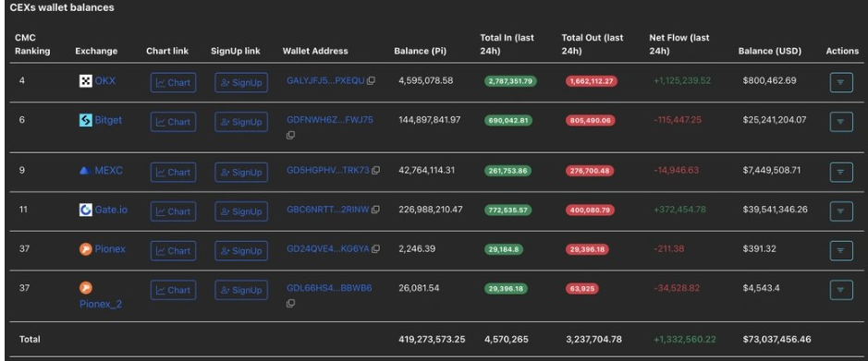
Task: Click the Balance (Pi) column header
Action: 421,51
